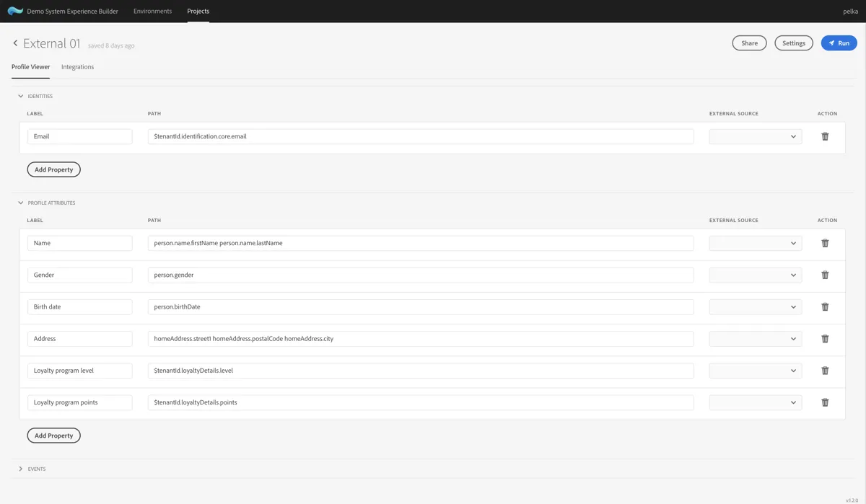Delete the Loyalty program points row
This screenshot has height=504, width=866.
coord(825,402)
